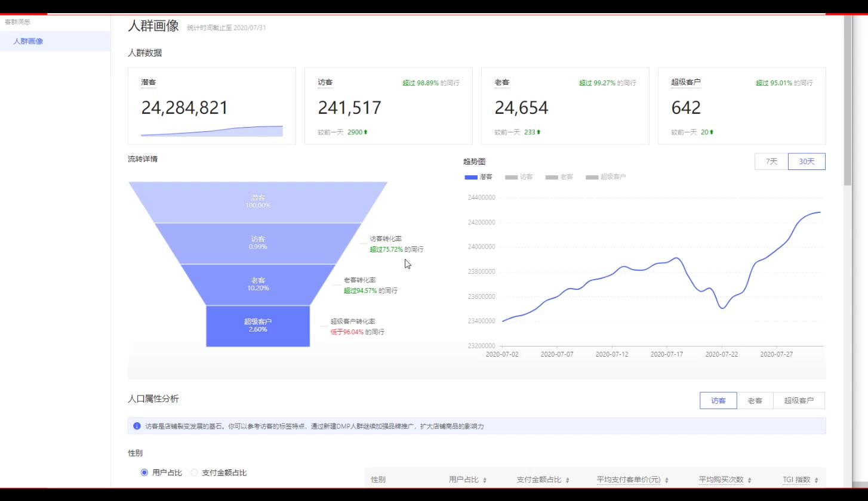Screen dimensions: 868x501
Task: Click the page vertical scrollbar thumb
Action: 848,100
